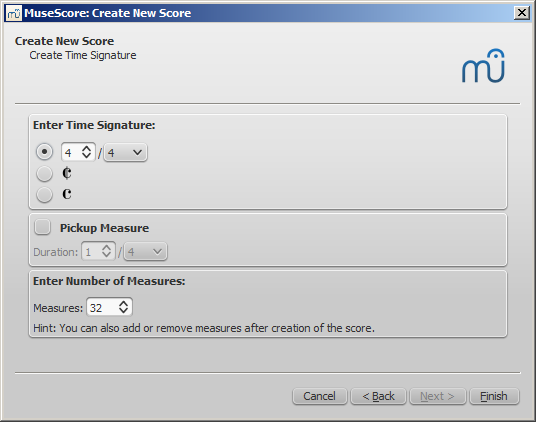Decrease the number of Measures
This screenshot has height=422, width=536.
[x=123, y=311]
